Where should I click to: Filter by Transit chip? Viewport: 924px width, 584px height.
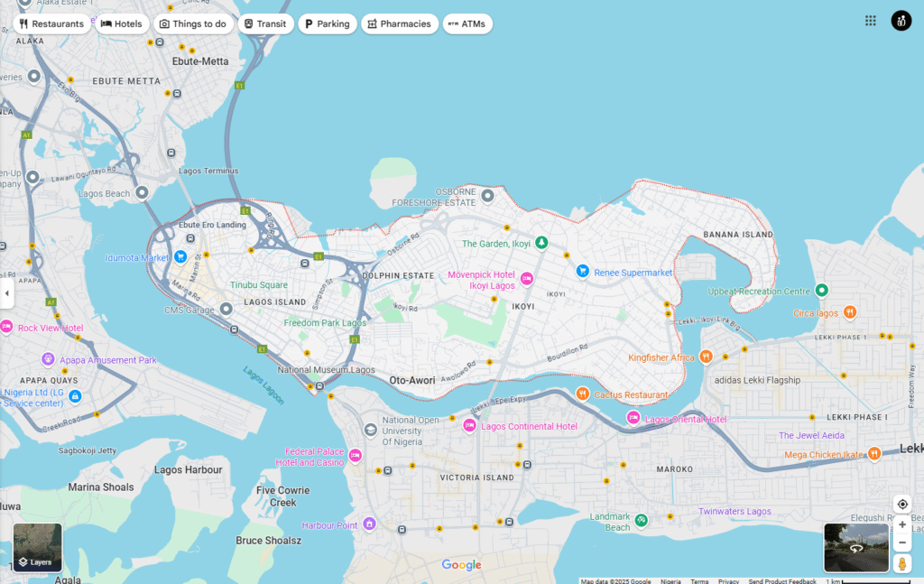tap(265, 24)
